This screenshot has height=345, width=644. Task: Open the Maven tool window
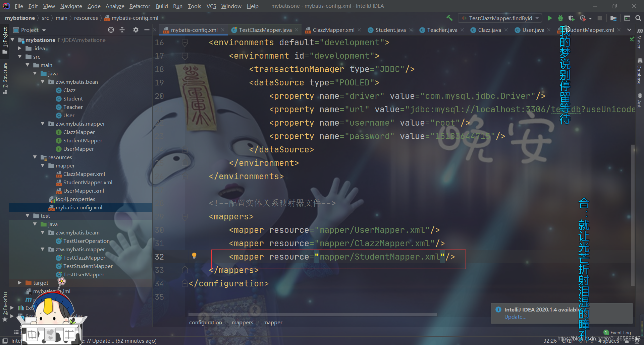(x=640, y=40)
